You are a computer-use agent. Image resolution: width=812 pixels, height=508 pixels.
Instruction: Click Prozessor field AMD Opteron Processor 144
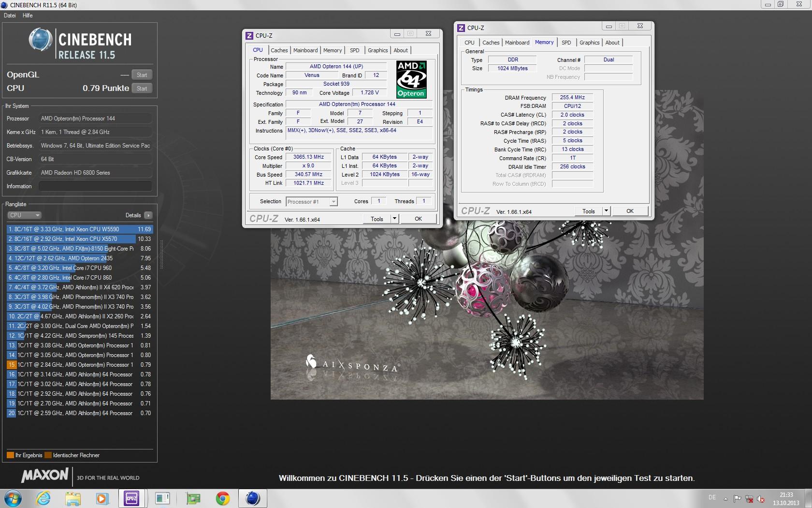point(95,119)
